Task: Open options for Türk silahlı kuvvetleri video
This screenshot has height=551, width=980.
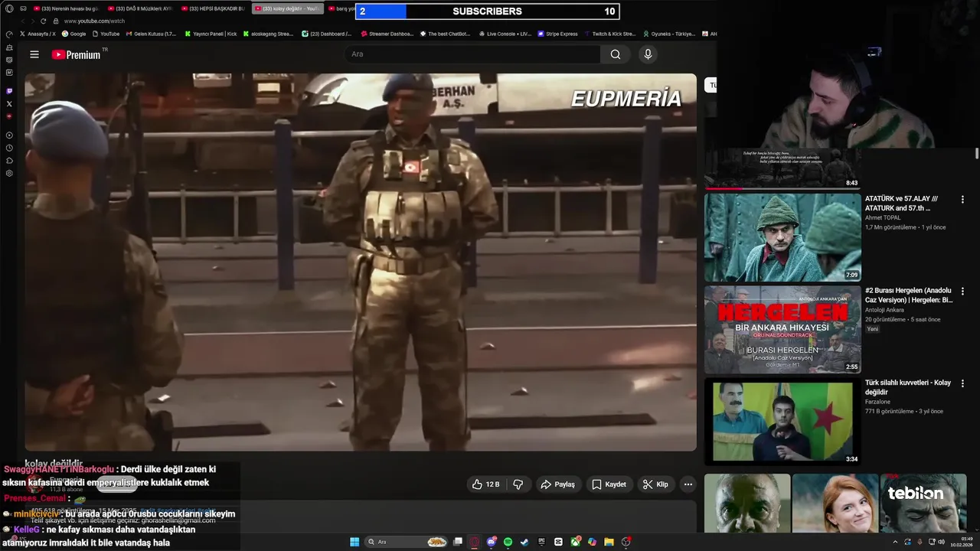Action: [962, 383]
